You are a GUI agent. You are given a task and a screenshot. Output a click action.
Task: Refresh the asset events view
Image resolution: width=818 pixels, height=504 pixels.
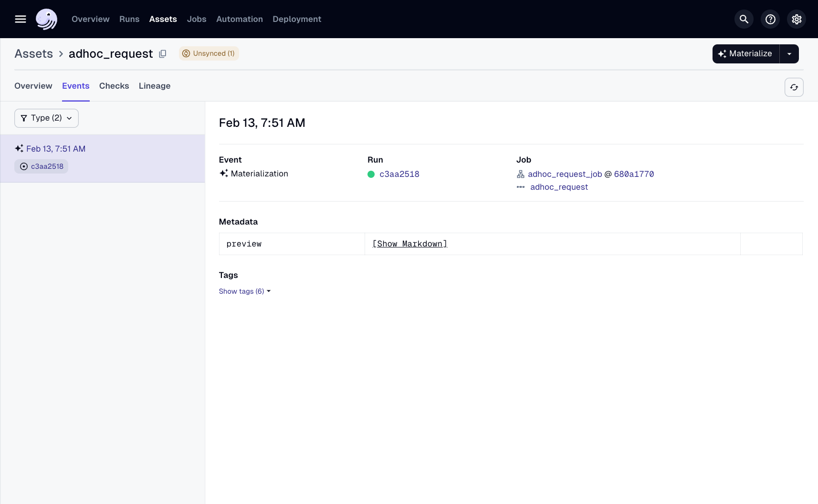pos(794,87)
